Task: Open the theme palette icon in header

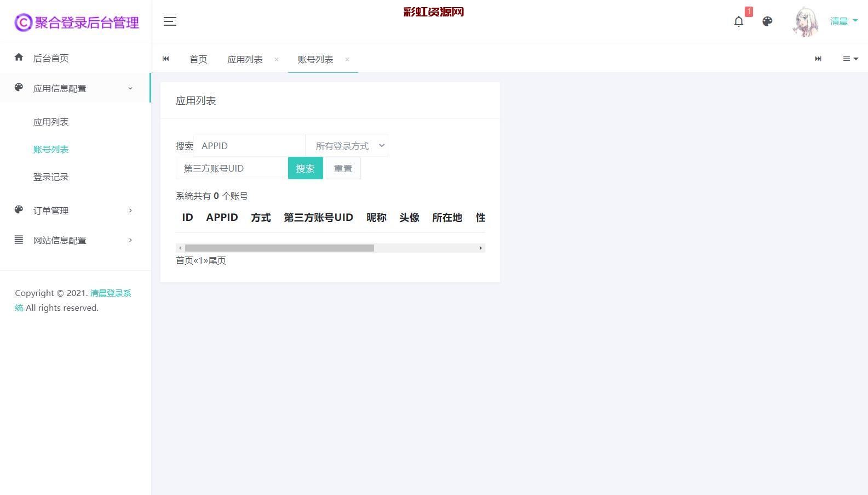Action: [x=767, y=21]
